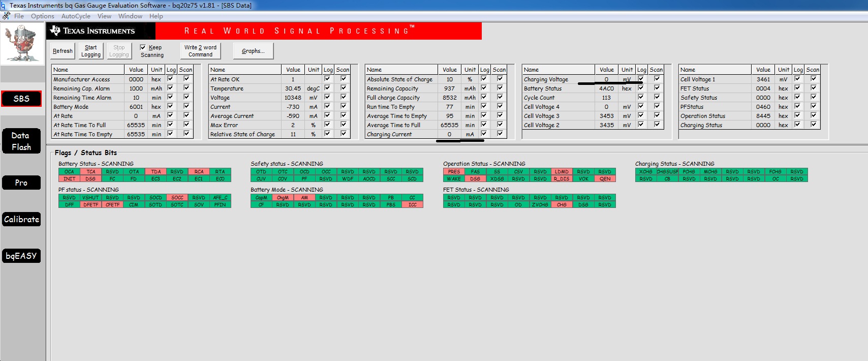Toggle Scan checkbox for Cell Voltage 1
The width and height of the screenshot is (868, 361).
814,79
